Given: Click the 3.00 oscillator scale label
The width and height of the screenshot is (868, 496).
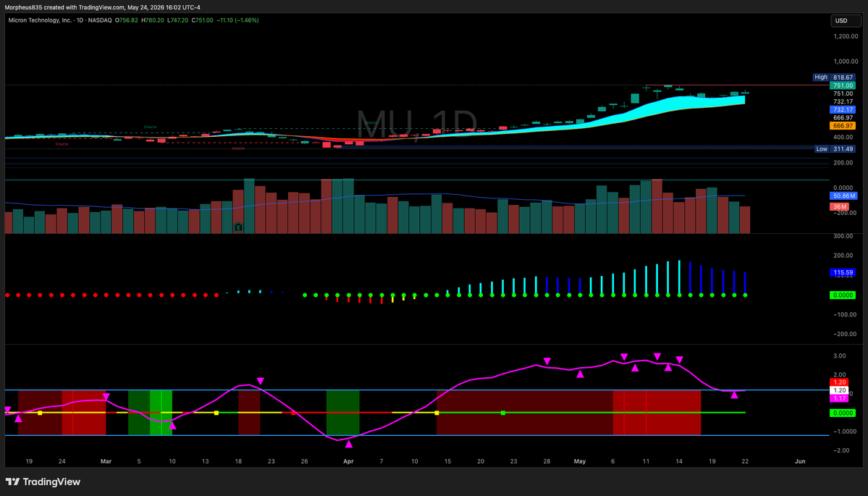Looking at the screenshot, I should pos(839,356).
